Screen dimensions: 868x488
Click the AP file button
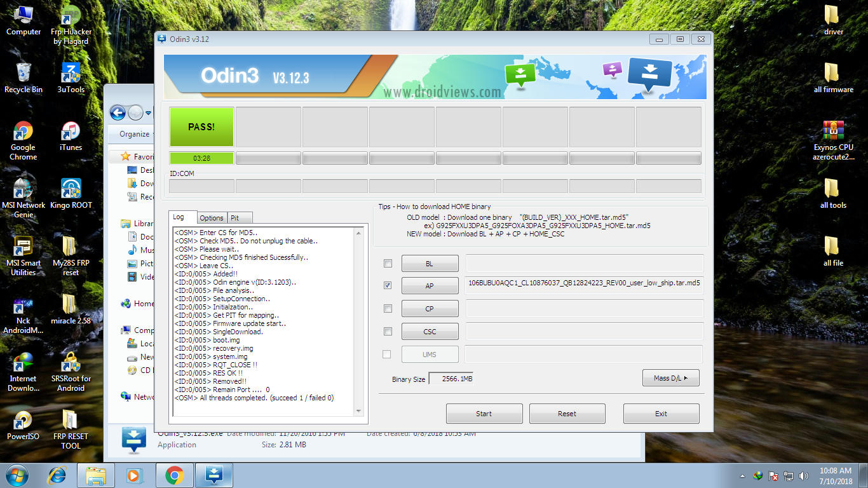pos(430,286)
